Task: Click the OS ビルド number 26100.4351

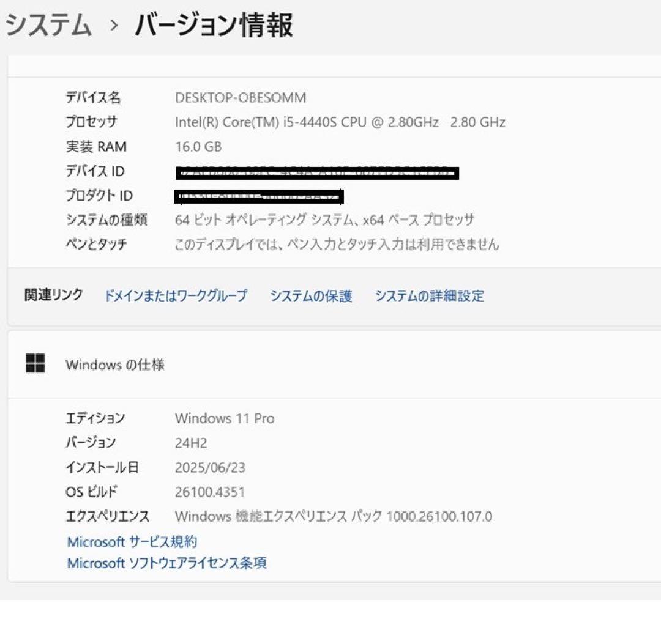Action: (x=214, y=492)
